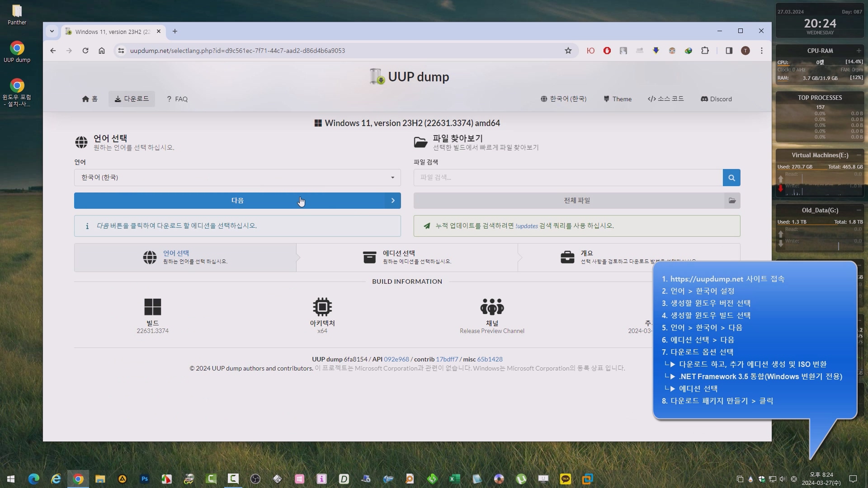This screenshot has height=488, width=868.
Task: Open the T profile avatar
Action: (x=745, y=51)
